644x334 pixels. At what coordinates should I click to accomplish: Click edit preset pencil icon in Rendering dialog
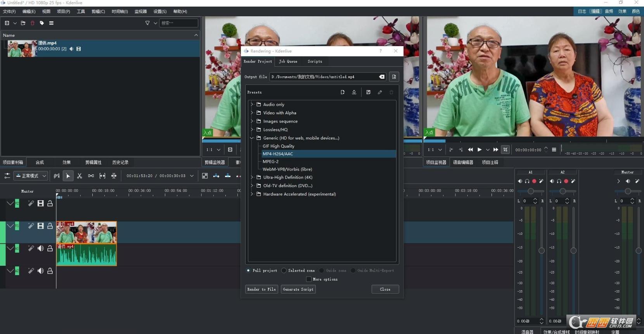(380, 92)
